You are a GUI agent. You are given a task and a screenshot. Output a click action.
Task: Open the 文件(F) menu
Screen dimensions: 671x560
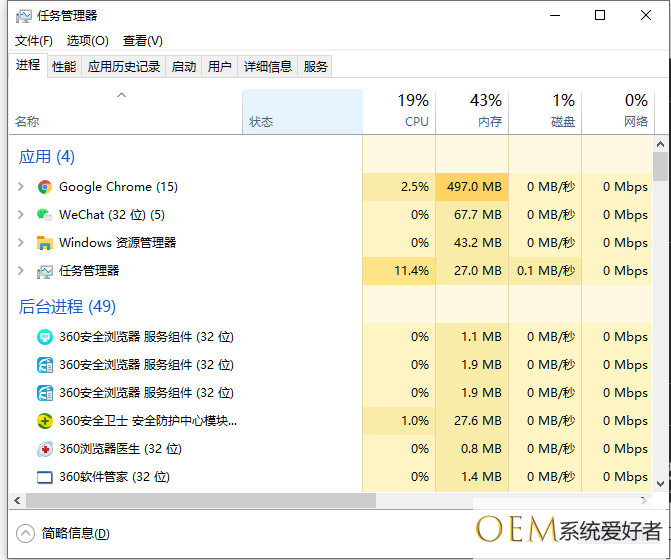pyautogui.click(x=33, y=41)
